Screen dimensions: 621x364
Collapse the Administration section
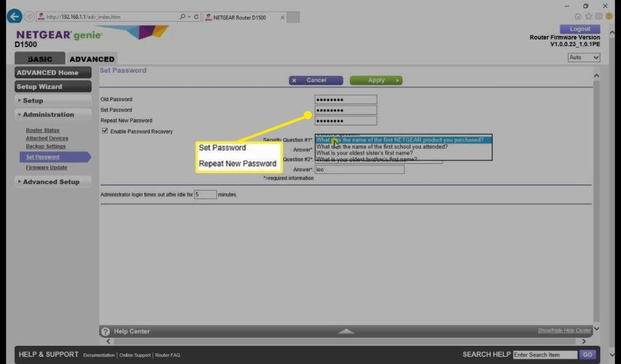click(53, 115)
